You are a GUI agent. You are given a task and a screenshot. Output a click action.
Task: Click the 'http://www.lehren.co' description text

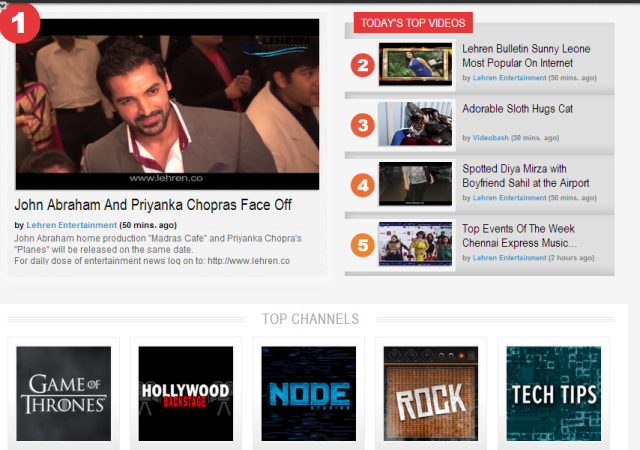pos(249,261)
